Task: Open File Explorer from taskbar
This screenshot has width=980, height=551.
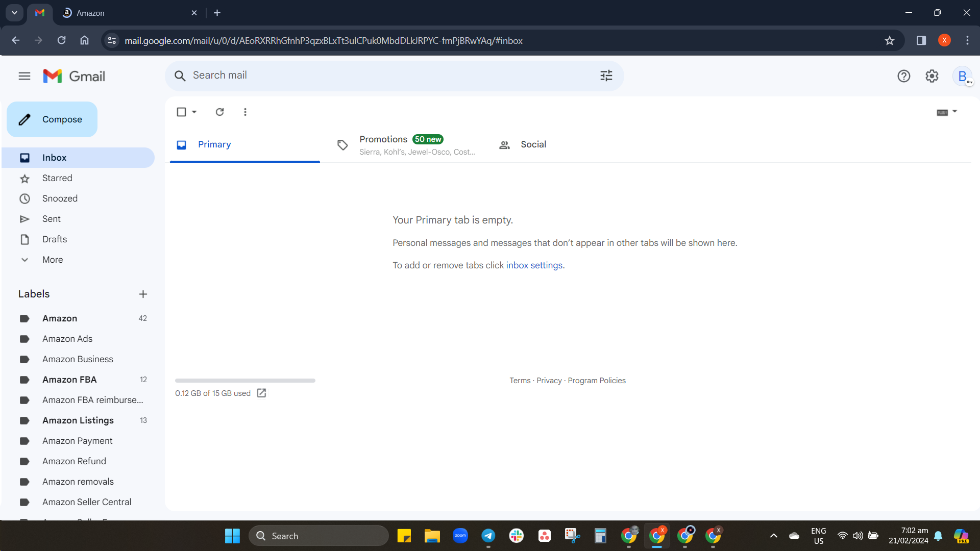Action: pos(432,536)
